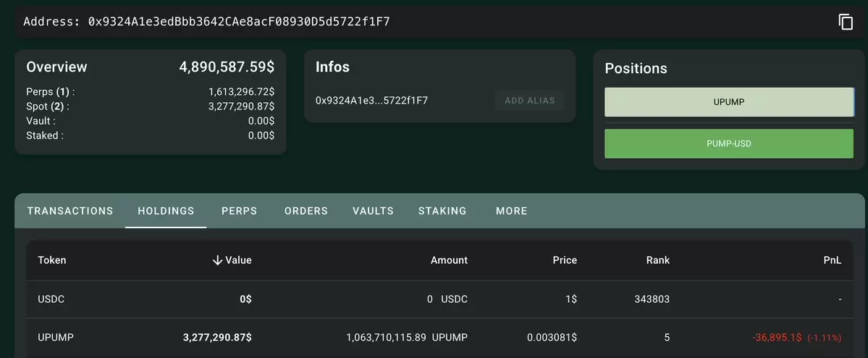Open the PUMP-USD position button
This screenshot has width=868, height=358.
click(x=729, y=143)
